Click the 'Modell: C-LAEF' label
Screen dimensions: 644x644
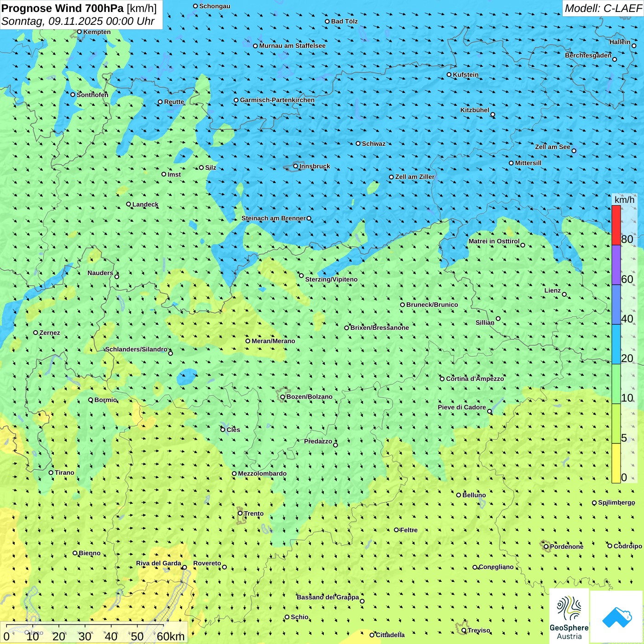(x=603, y=8)
